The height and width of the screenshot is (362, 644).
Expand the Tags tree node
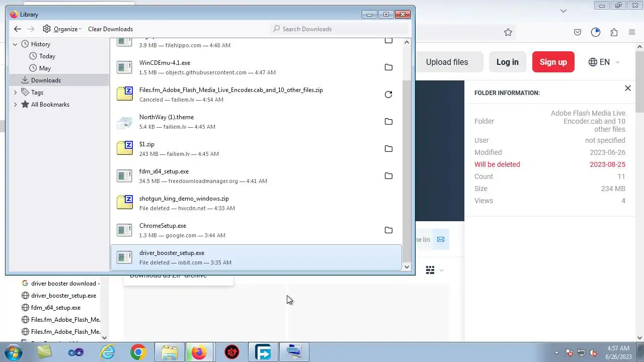tap(15, 93)
